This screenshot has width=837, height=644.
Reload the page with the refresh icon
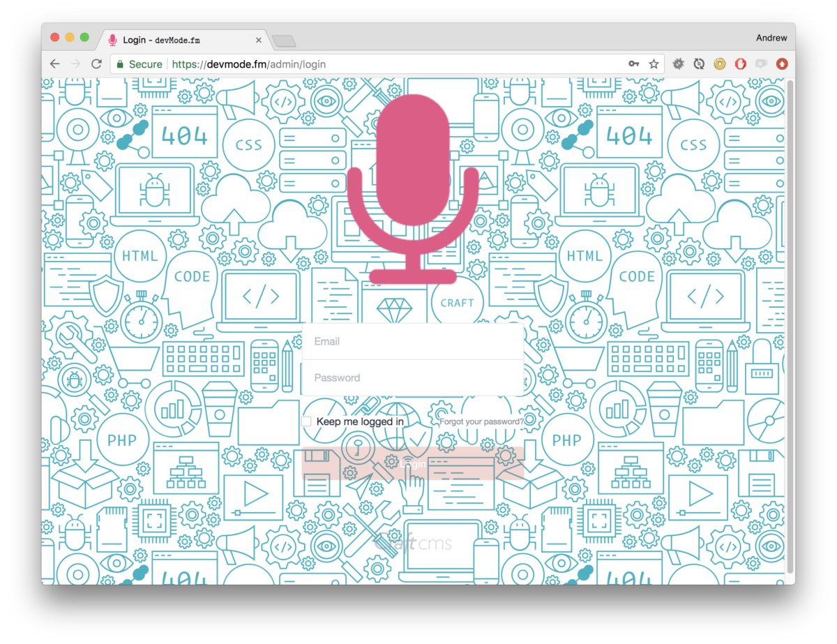[x=97, y=64]
